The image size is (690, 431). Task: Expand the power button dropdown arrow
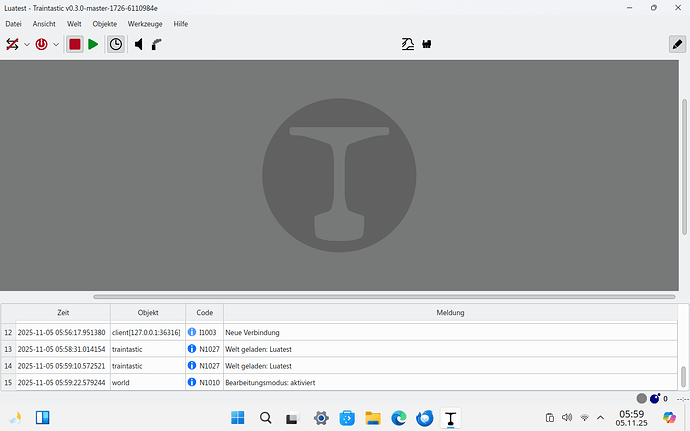coord(56,45)
